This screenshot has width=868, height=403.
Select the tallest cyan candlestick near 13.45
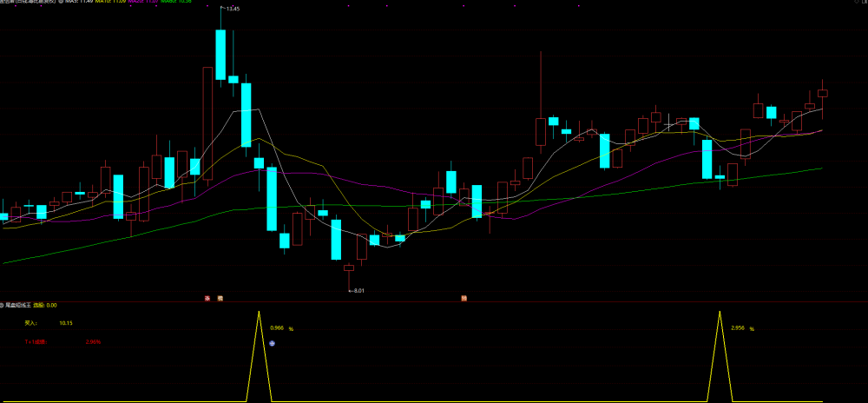220,54
